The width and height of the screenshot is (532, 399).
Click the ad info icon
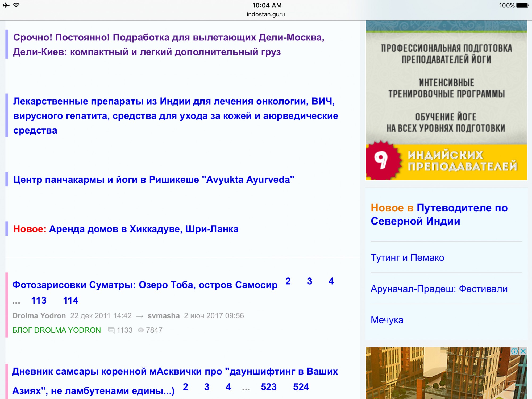click(514, 351)
